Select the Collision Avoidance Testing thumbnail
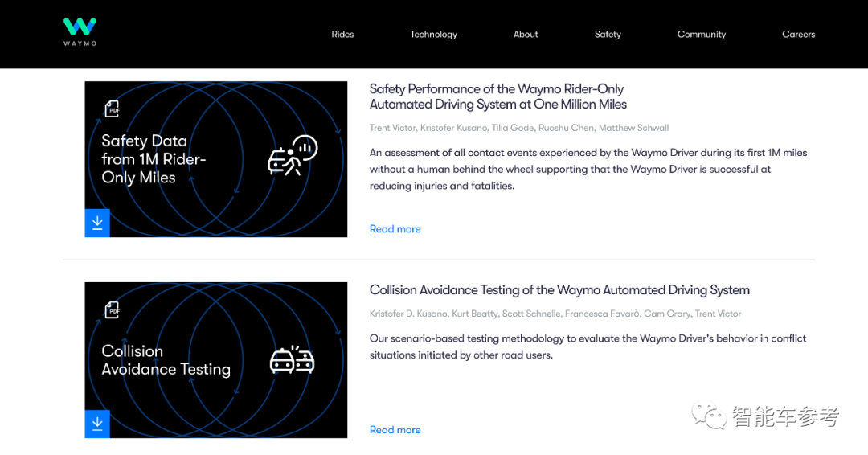The height and width of the screenshot is (455, 868). (x=216, y=360)
